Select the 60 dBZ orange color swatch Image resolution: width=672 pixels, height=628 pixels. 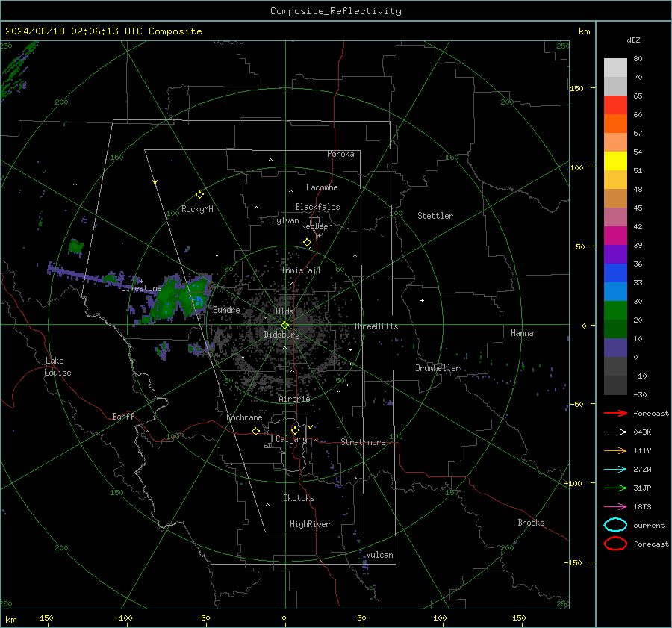[615, 123]
